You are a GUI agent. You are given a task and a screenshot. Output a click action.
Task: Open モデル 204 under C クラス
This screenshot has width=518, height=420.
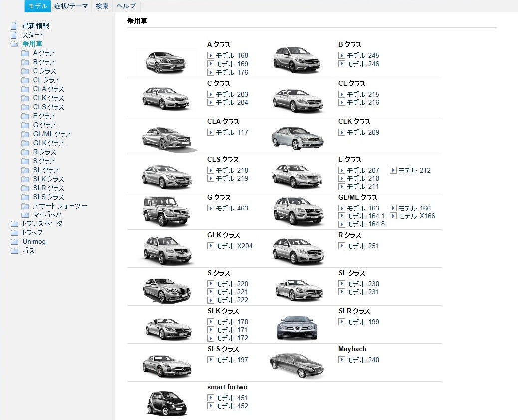coord(232,102)
